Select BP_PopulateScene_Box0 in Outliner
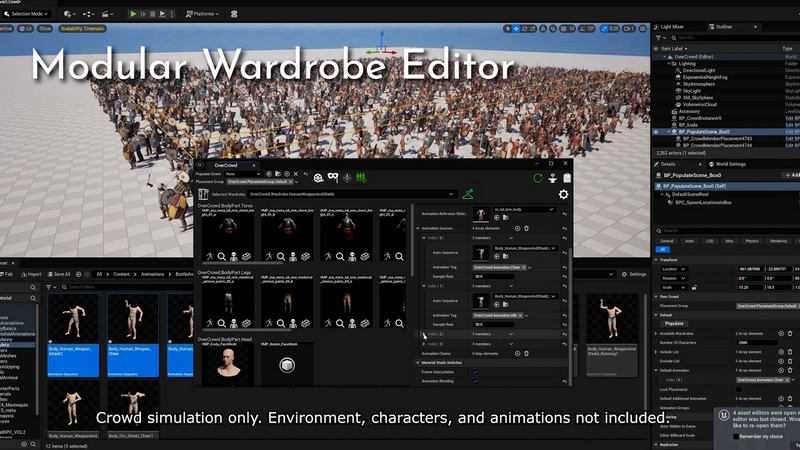Screen dimensions: 800x450 tap(705, 131)
